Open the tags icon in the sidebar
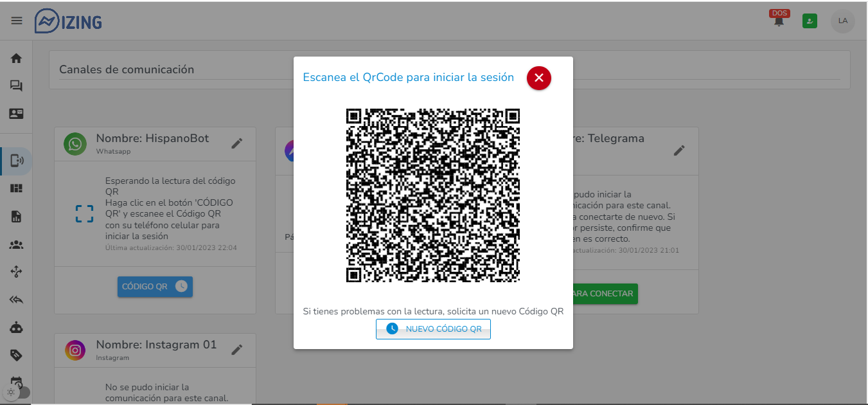The image size is (868, 405). coord(16,355)
